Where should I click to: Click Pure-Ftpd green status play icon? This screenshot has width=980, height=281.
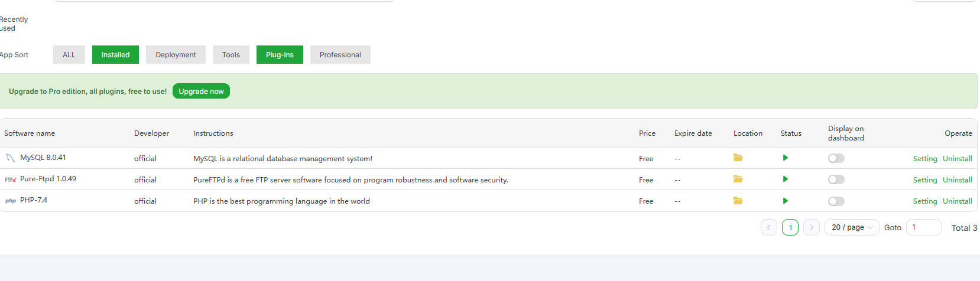click(785, 179)
